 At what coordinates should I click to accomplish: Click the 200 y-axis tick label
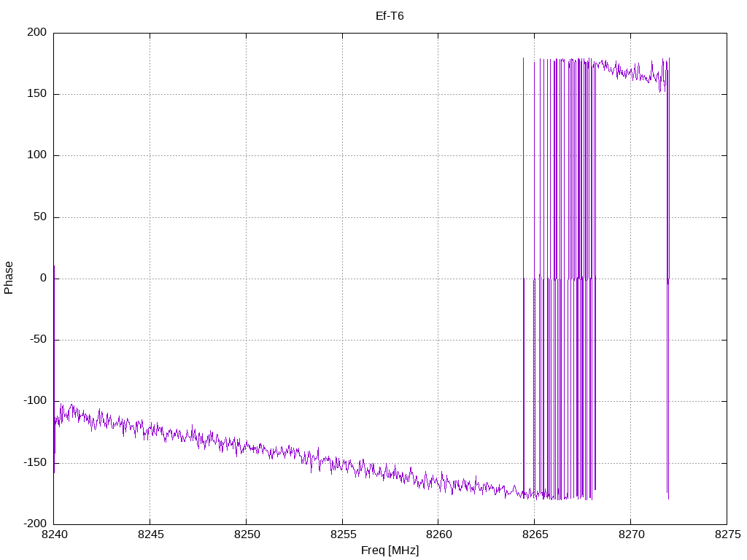37,32
